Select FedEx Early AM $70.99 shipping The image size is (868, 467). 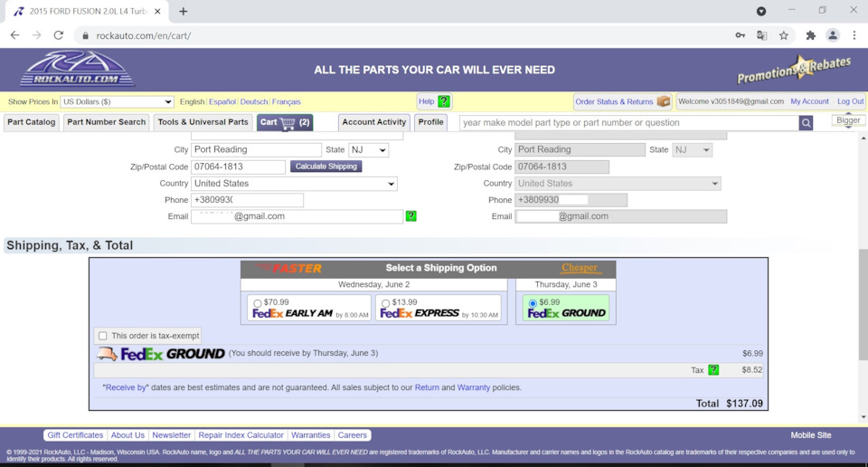pyautogui.click(x=258, y=303)
